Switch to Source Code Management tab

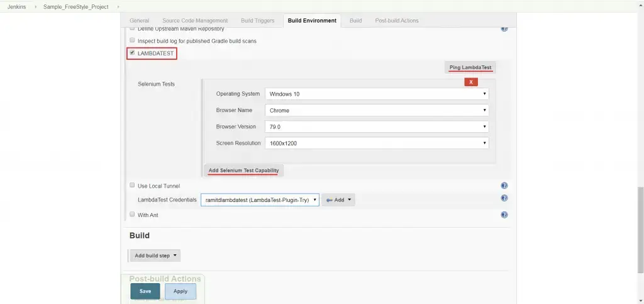[x=195, y=21]
